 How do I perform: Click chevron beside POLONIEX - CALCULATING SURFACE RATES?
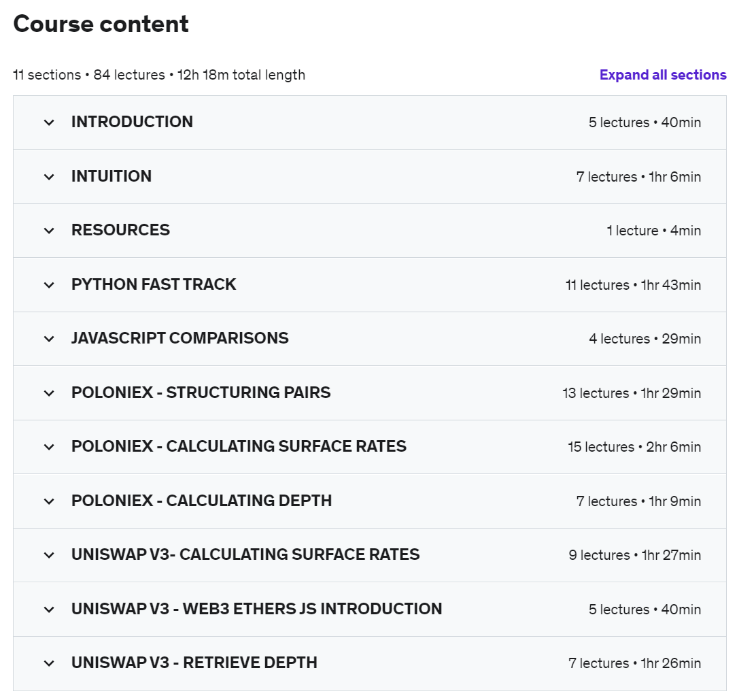click(49, 447)
